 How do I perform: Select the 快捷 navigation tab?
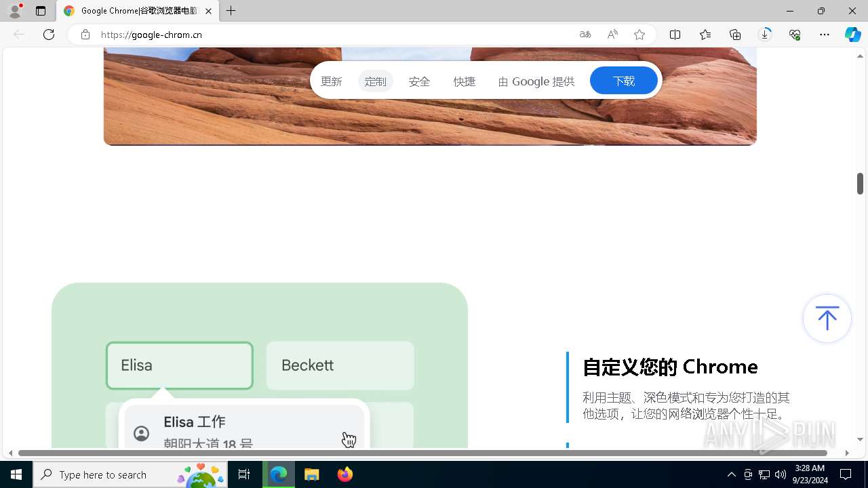tap(465, 81)
